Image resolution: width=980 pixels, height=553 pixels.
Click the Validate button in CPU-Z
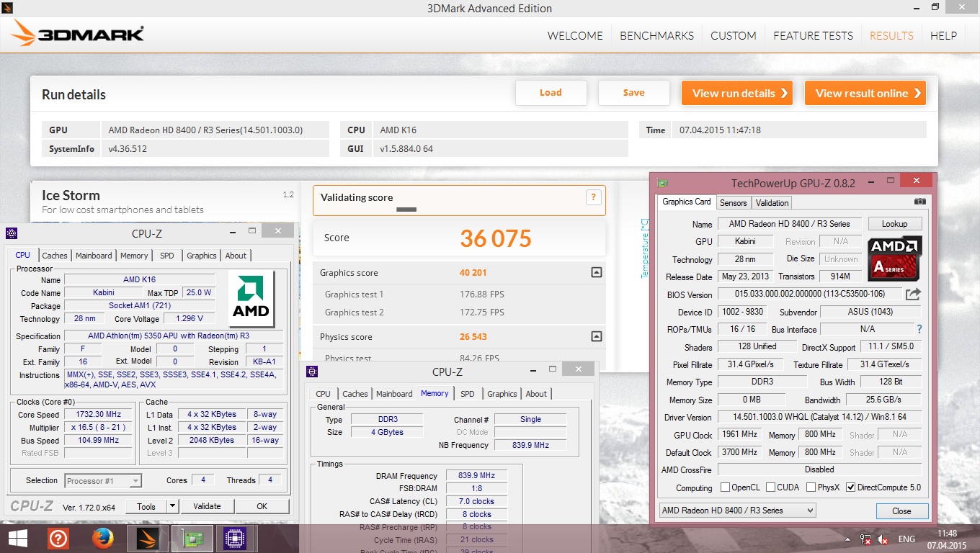point(207,506)
